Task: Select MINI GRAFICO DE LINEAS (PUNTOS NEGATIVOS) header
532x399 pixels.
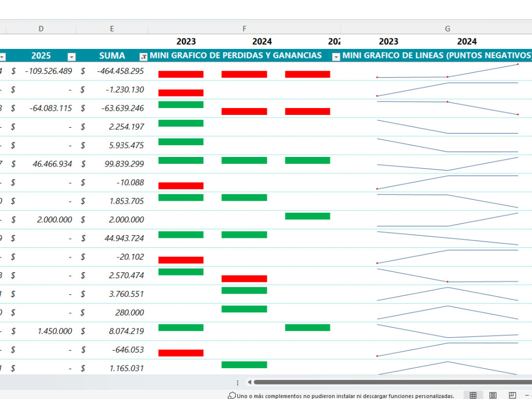Action: point(437,55)
